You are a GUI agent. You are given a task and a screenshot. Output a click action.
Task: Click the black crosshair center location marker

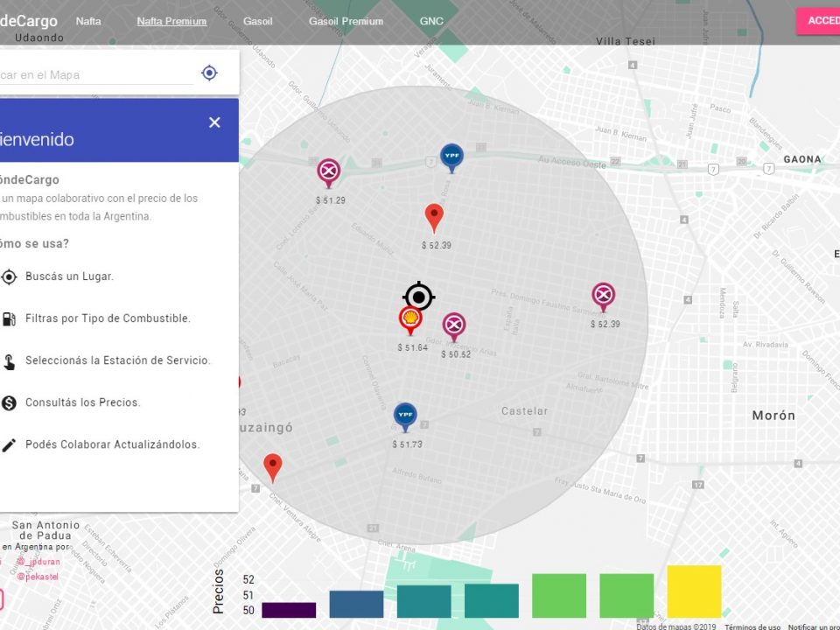point(419,297)
